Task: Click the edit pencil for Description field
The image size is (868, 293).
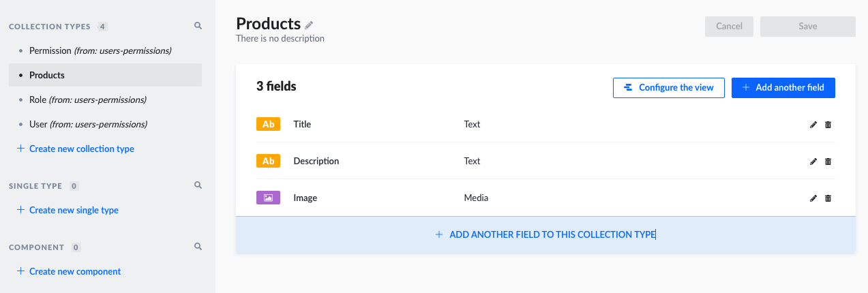Action: point(813,161)
